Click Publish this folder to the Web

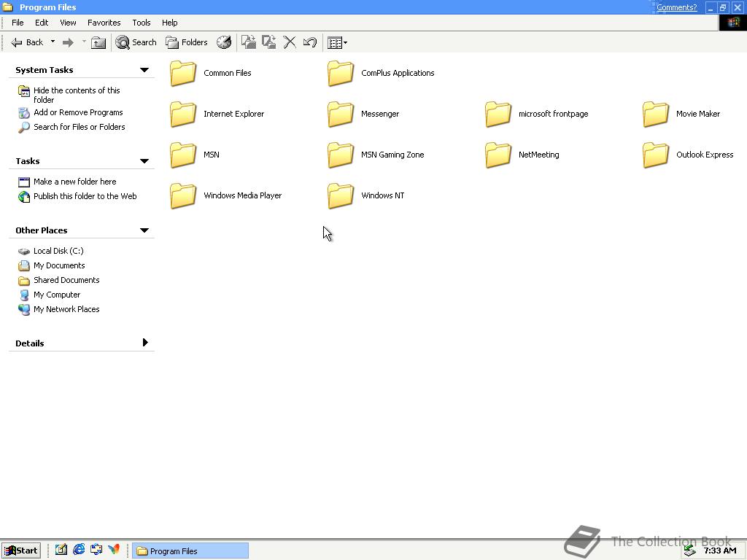click(x=77, y=196)
